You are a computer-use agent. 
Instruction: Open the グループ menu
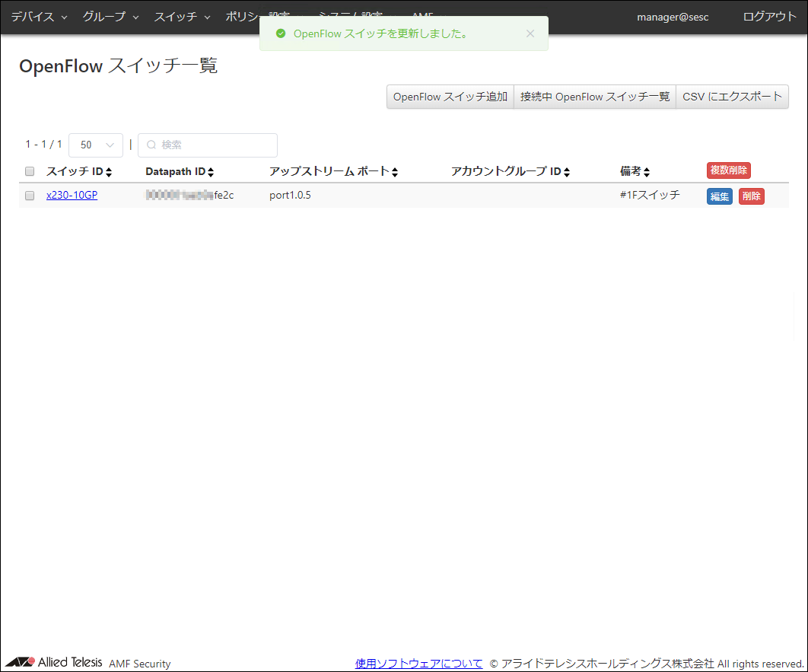(110, 17)
